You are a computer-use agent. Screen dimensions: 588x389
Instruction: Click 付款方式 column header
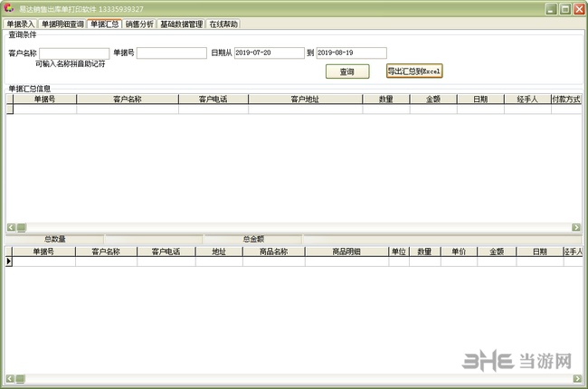pyautogui.click(x=566, y=99)
